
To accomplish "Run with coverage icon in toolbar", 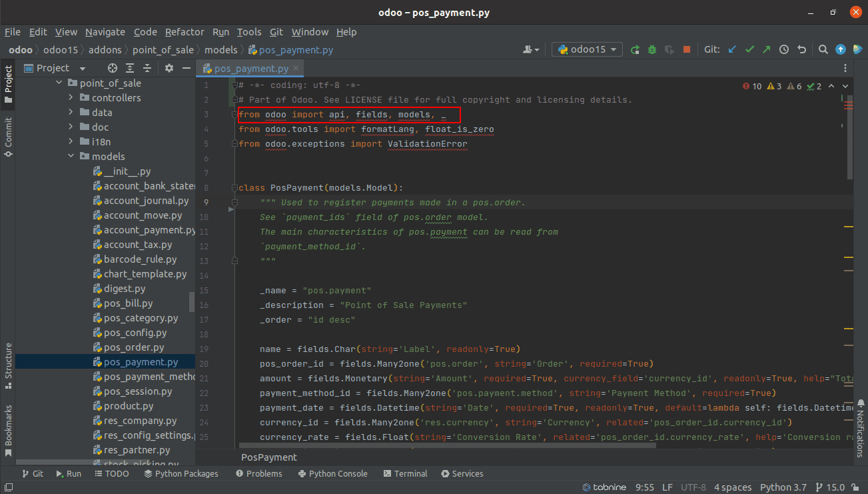I will tap(669, 49).
